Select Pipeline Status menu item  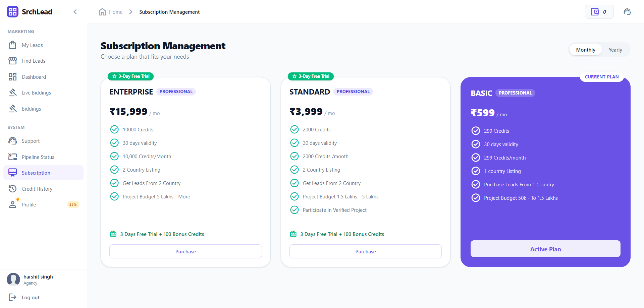point(43,157)
